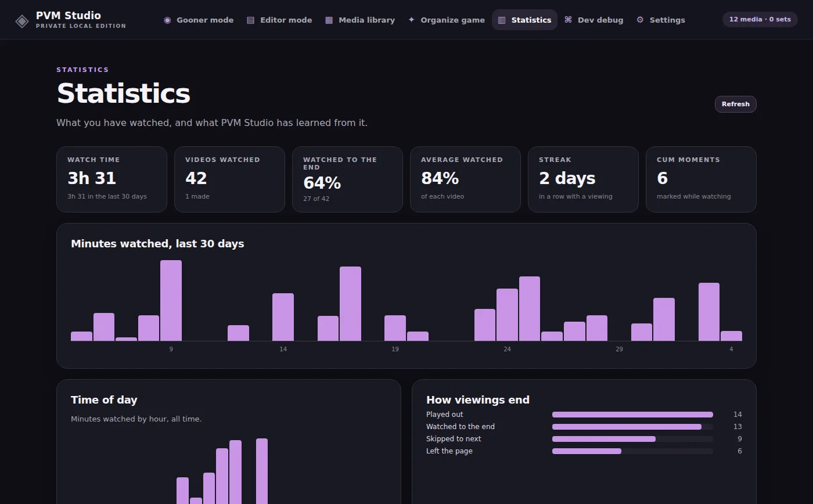Click the 12 media · 0 sets badge
This screenshot has height=504, width=813.
[x=760, y=19]
